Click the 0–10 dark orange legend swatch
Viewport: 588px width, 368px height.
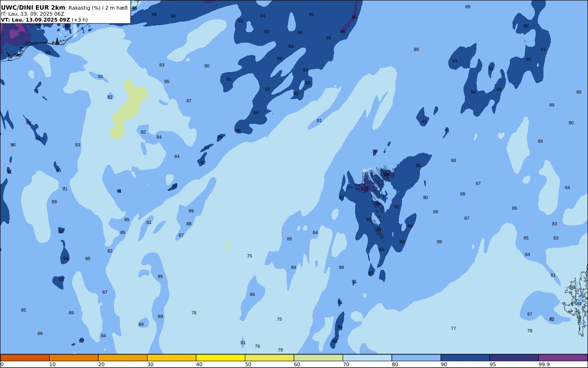point(25,357)
